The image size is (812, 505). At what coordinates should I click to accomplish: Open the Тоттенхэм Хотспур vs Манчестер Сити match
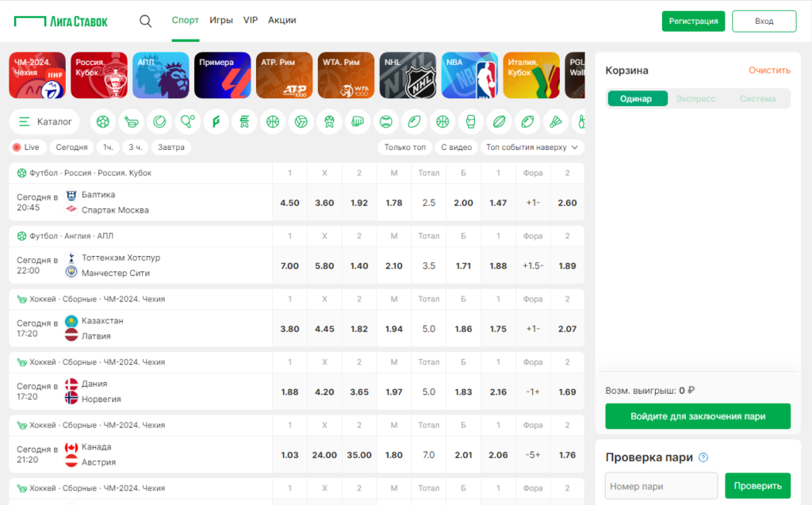coord(140,266)
